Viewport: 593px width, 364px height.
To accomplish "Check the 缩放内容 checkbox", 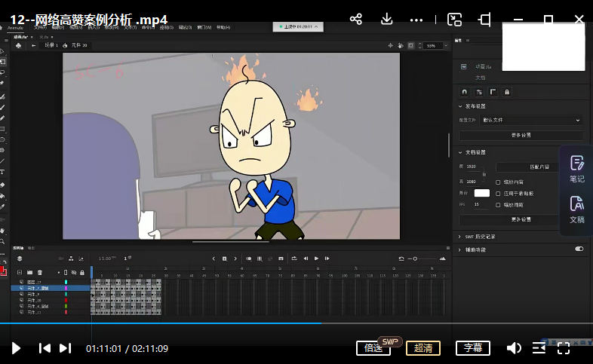I will [498, 182].
